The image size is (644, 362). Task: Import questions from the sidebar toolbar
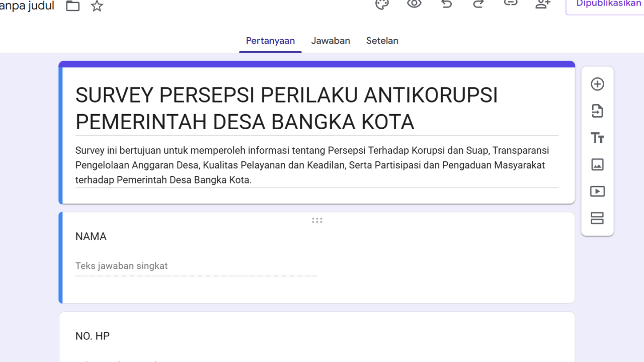[x=597, y=111]
